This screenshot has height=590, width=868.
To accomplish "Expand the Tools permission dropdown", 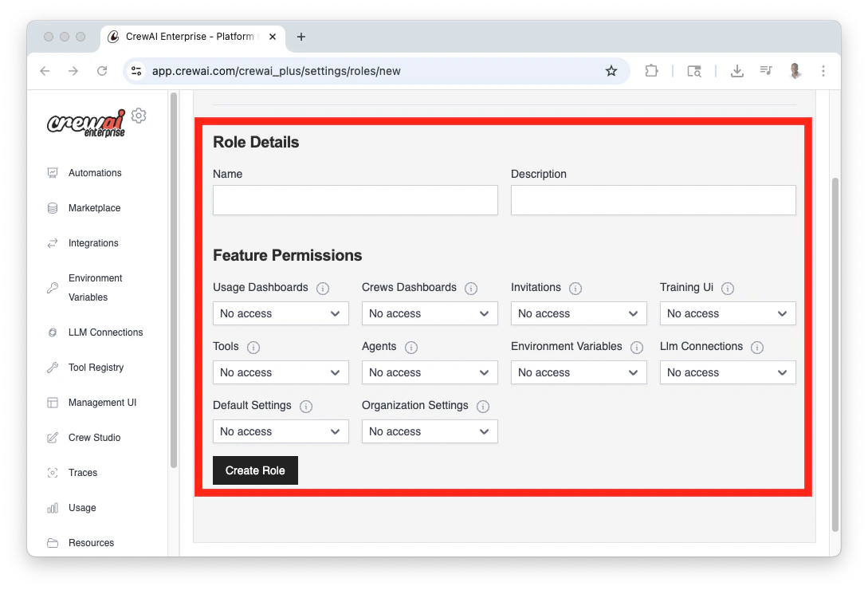I will (x=281, y=372).
